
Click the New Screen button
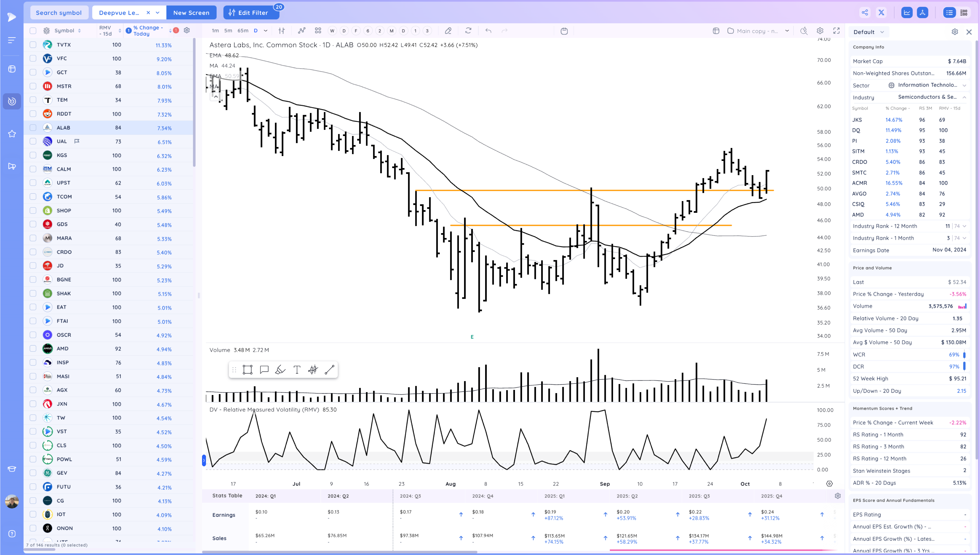(191, 12)
